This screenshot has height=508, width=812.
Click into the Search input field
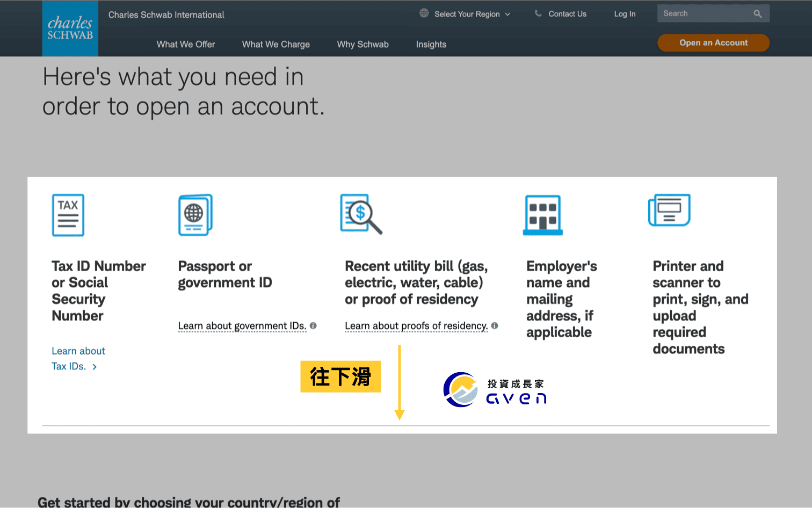pyautogui.click(x=704, y=14)
